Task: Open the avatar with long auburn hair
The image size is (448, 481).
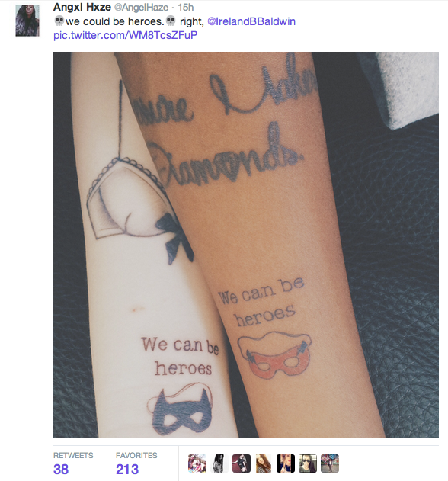Action: tap(264, 463)
